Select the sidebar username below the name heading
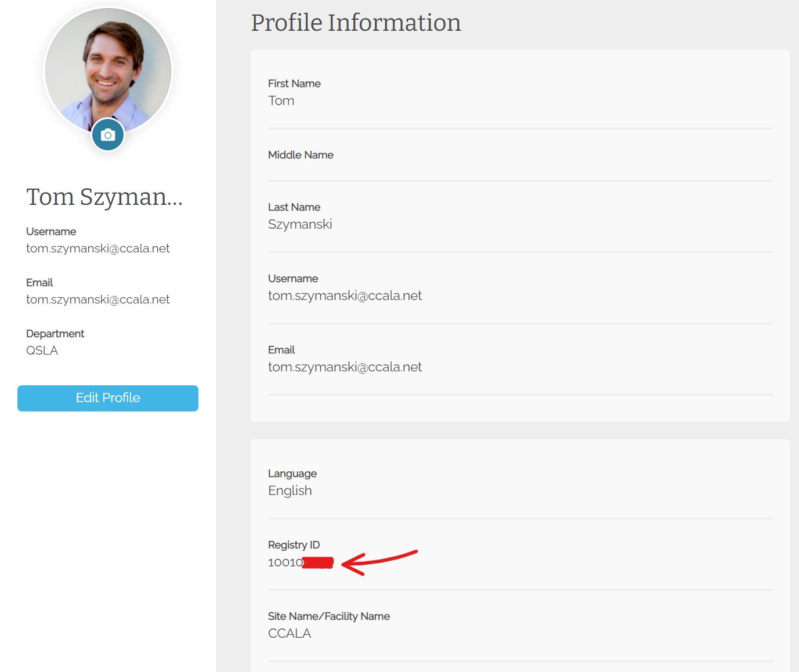Image resolution: width=799 pixels, height=672 pixels. [x=97, y=248]
